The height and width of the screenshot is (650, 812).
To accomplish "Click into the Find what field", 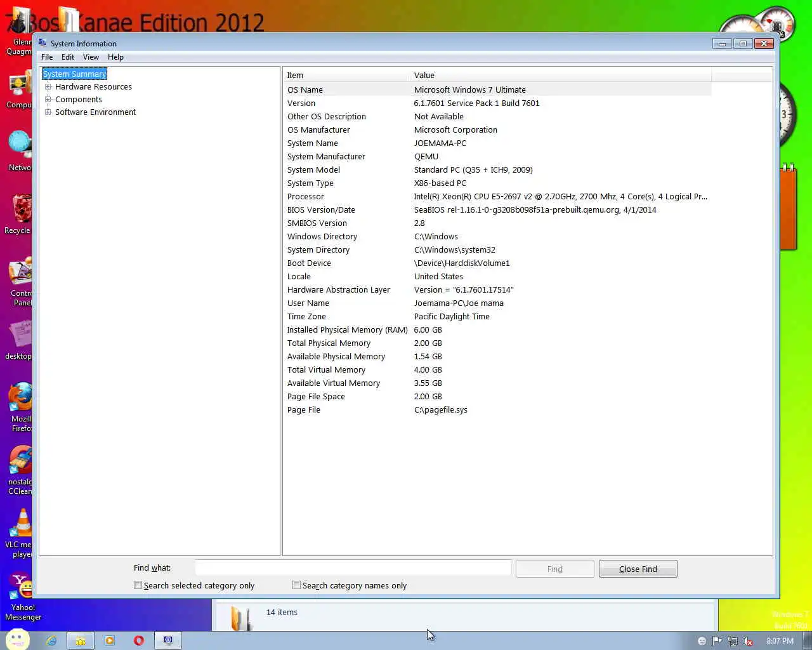I will (353, 568).
